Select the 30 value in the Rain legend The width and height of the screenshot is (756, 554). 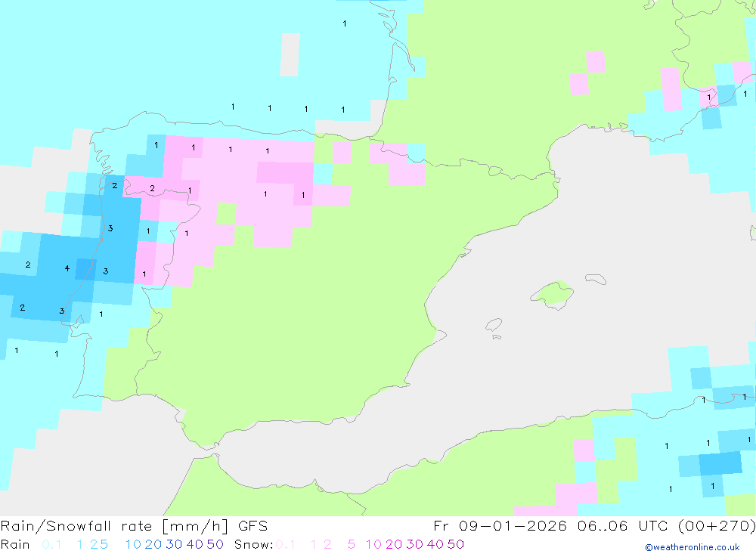point(174,544)
